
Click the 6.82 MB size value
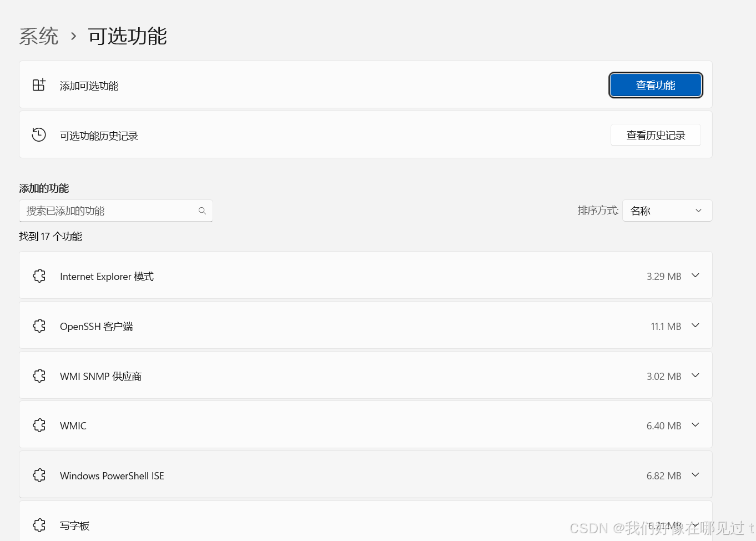pos(664,475)
